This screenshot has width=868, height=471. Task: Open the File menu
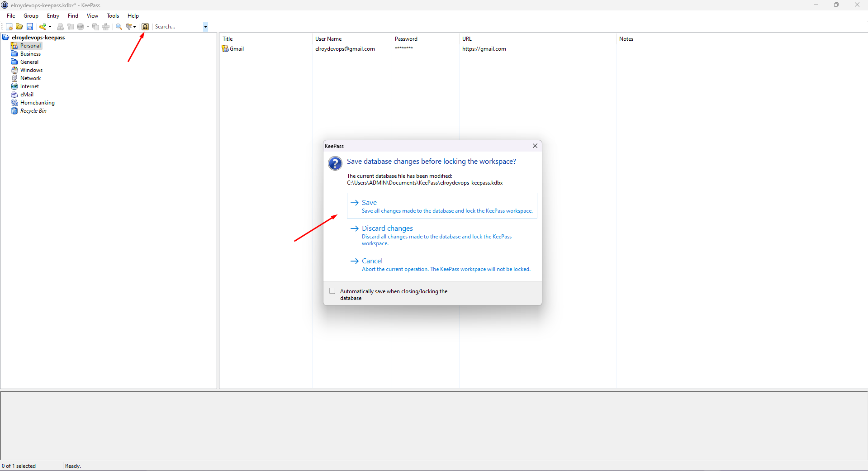tap(11, 16)
